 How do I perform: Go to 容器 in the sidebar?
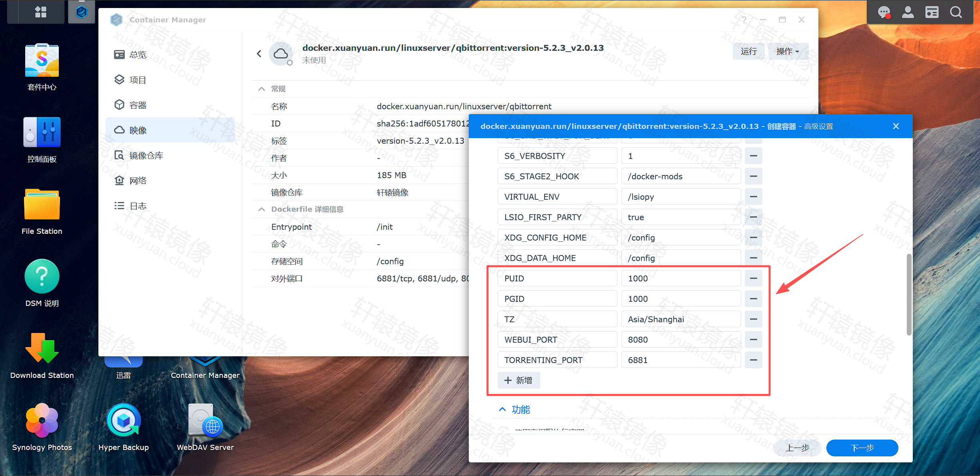pyautogui.click(x=170, y=105)
